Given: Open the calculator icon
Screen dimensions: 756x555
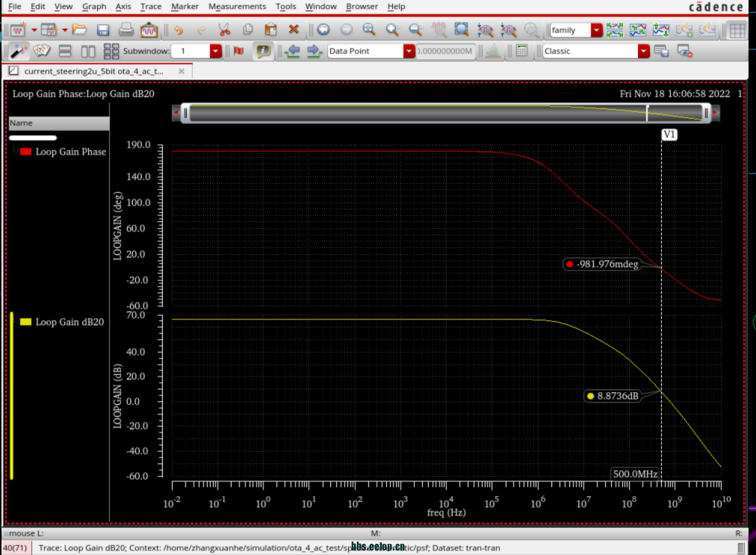Looking at the screenshot, I should 521,51.
